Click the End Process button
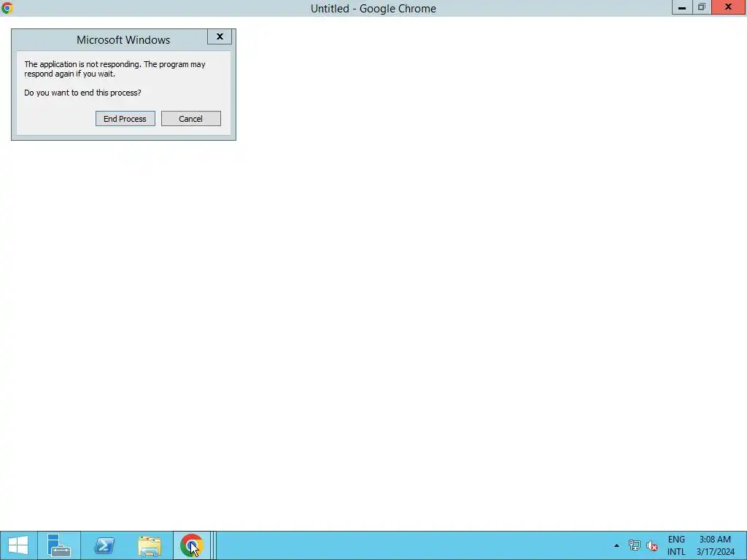The width and height of the screenshot is (747, 560). pos(125,119)
